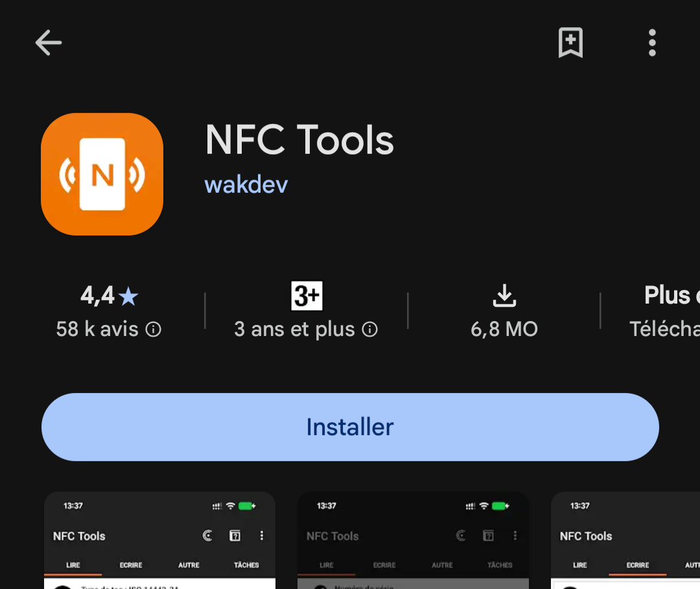View the 4,4 star rating
Viewport: 700px width, 589px height.
pyautogui.click(x=110, y=295)
